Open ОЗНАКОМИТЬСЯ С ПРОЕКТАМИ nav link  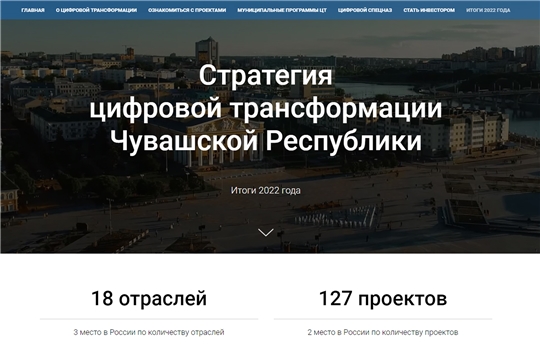pos(187,10)
